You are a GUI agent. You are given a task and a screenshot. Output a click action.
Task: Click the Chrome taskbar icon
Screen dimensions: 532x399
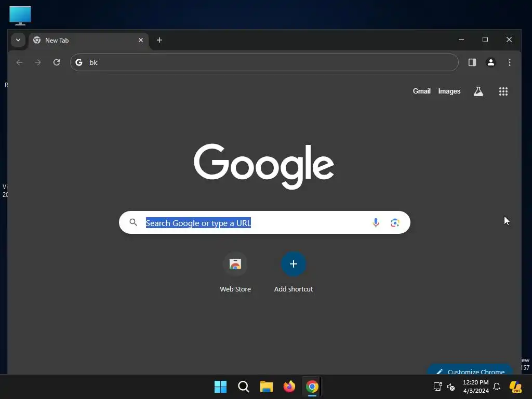(x=312, y=387)
